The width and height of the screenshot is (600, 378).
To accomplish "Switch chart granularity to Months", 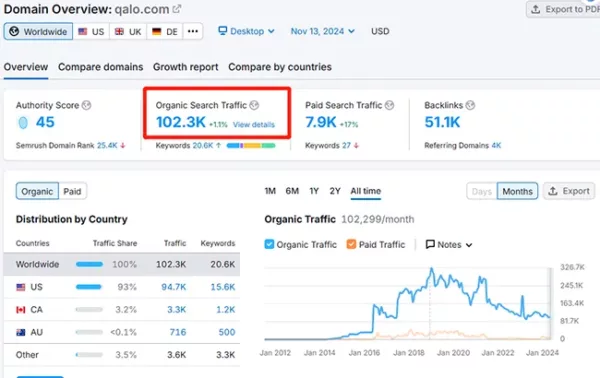I will [x=517, y=191].
